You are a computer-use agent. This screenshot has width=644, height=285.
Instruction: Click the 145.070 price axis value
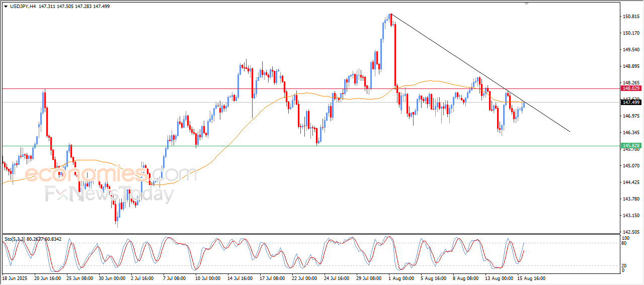pyautogui.click(x=631, y=166)
